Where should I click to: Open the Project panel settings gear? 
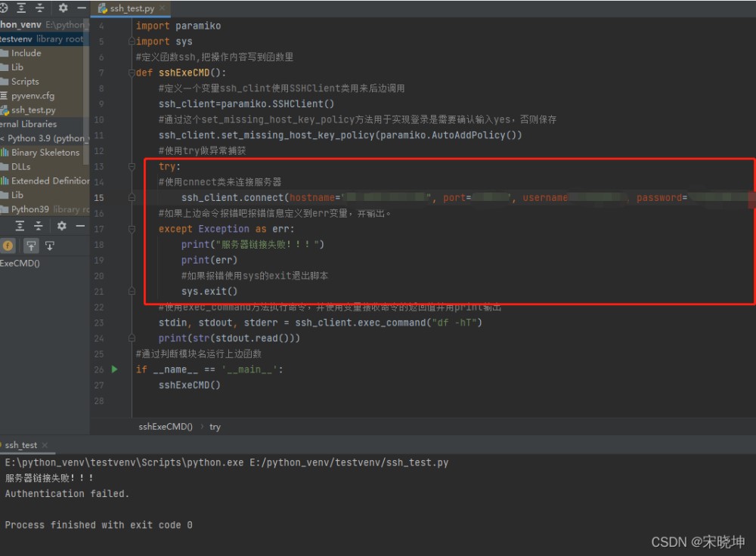click(x=64, y=8)
